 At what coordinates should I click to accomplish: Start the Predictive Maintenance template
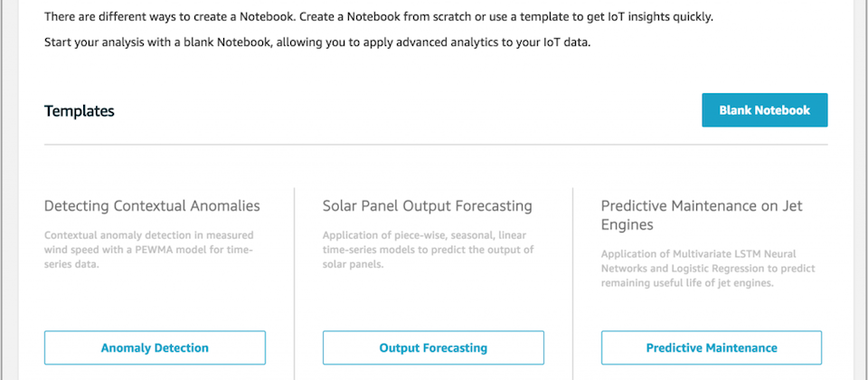click(x=712, y=347)
